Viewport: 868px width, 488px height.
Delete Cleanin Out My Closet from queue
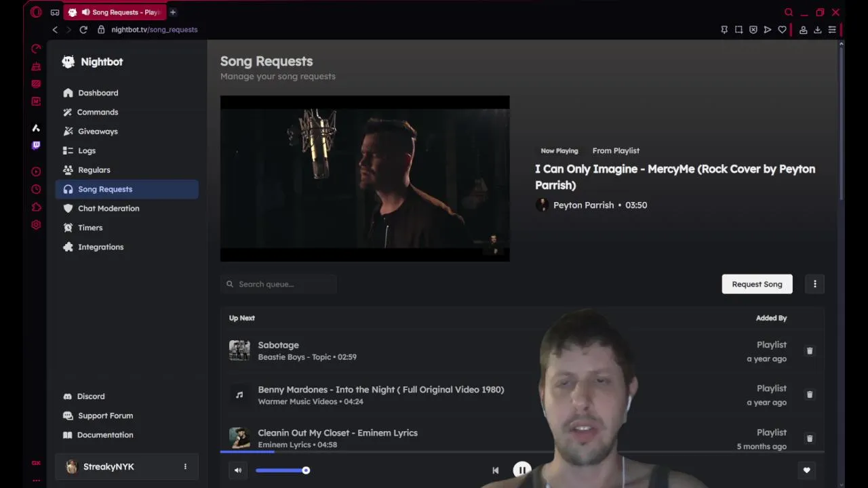pos(809,439)
